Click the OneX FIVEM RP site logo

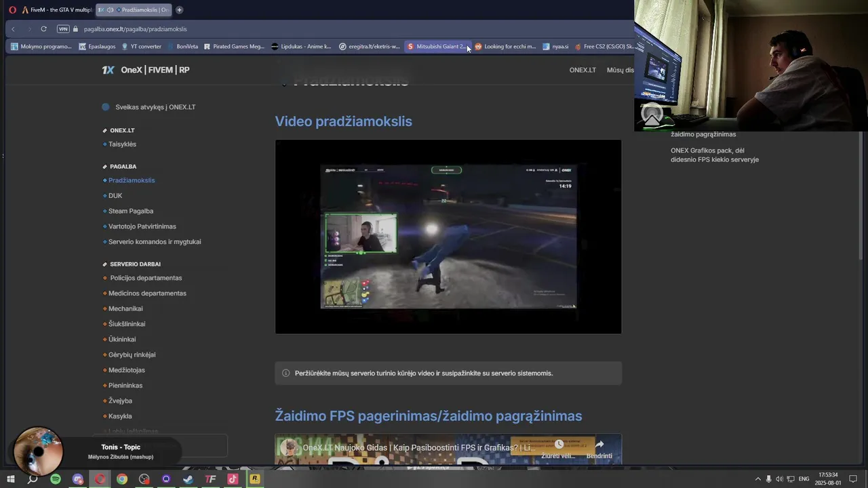(x=145, y=70)
